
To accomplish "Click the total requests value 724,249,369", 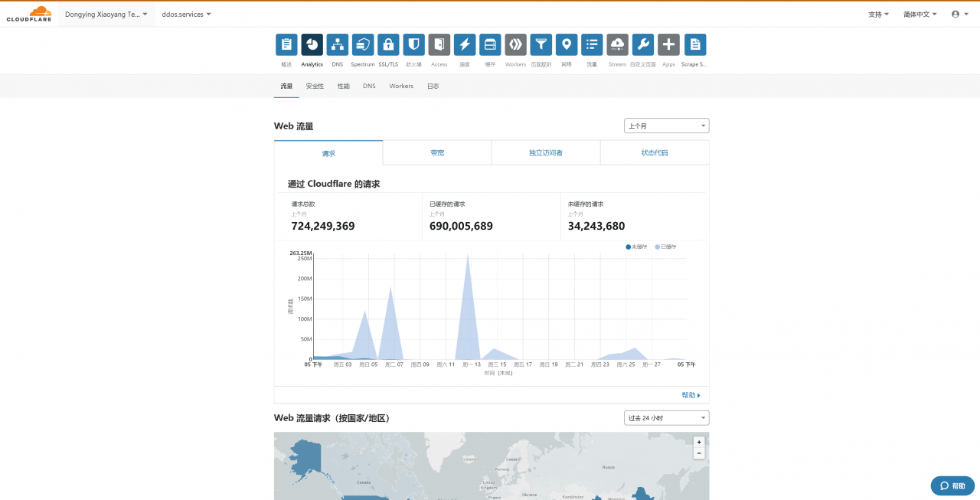I will pos(323,226).
